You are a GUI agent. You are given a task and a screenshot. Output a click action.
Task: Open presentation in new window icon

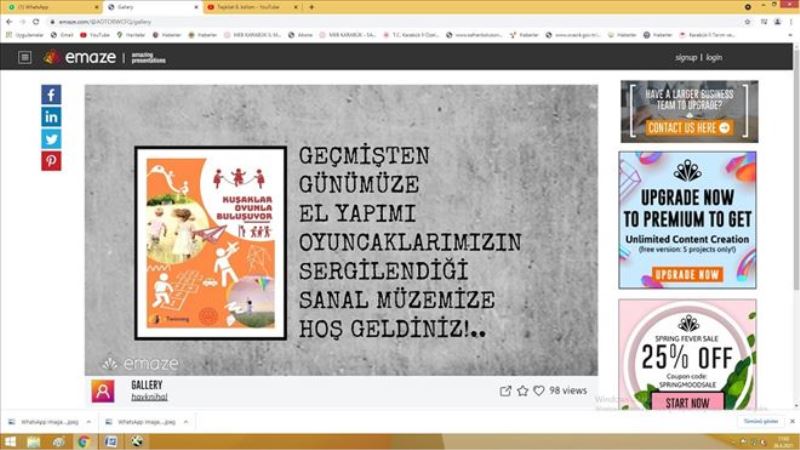(505, 391)
